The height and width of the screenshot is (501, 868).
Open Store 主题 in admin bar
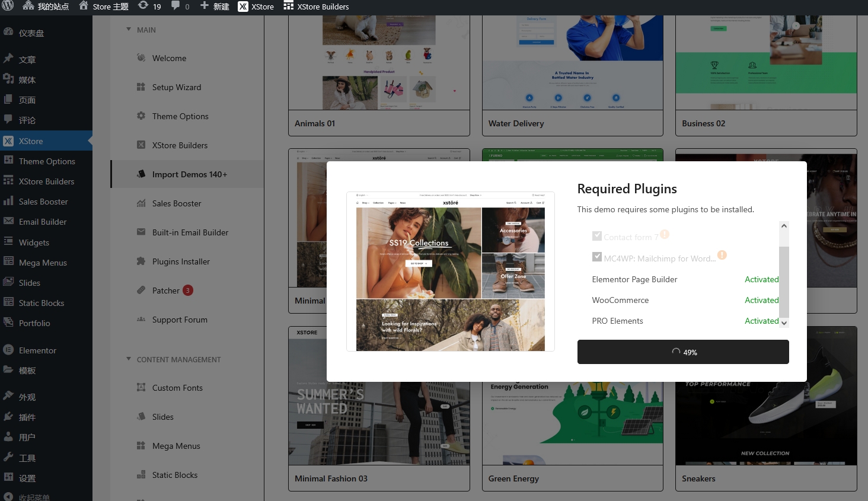click(104, 7)
